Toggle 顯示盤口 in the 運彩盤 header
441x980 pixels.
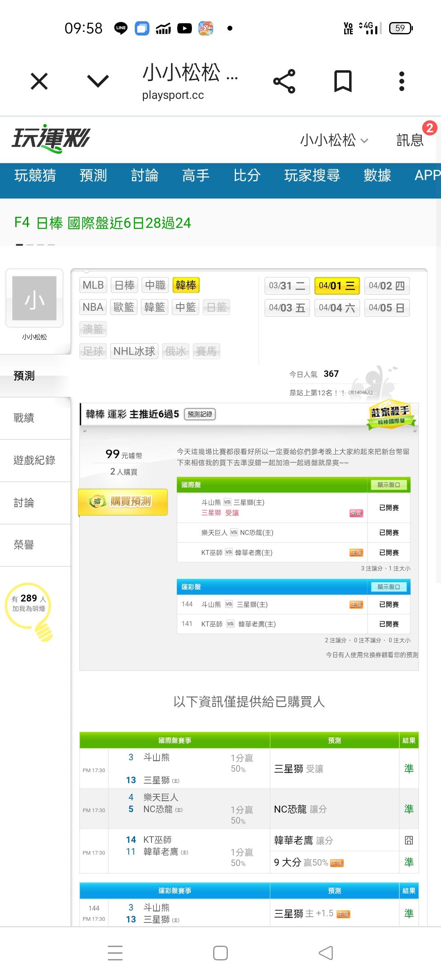[x=388, y=587]
